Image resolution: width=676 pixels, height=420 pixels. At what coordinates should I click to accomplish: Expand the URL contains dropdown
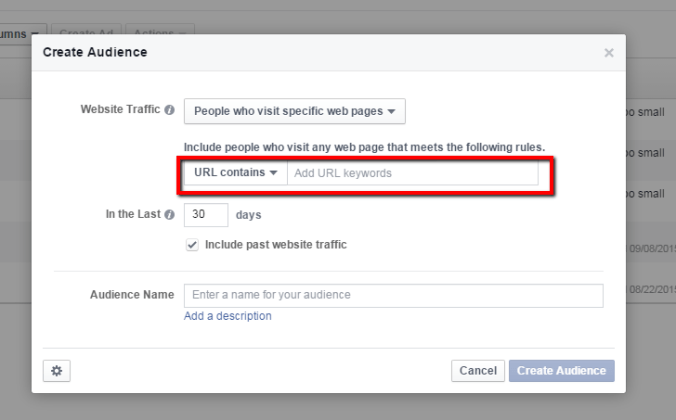(235, 173)
